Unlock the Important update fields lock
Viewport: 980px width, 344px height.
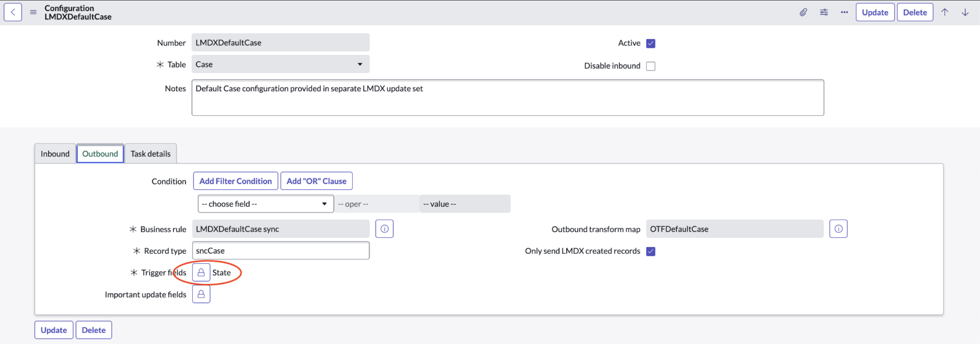201,294
